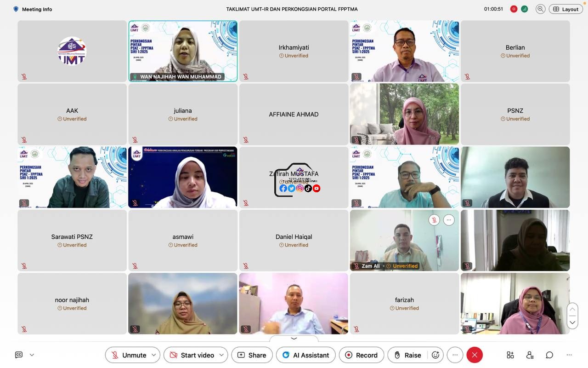Image resolution: width=588 pixels, height=368 pixels.
Task: Click the recording indicator red dot
Action: pyautogui.click(x=514, y=9)
